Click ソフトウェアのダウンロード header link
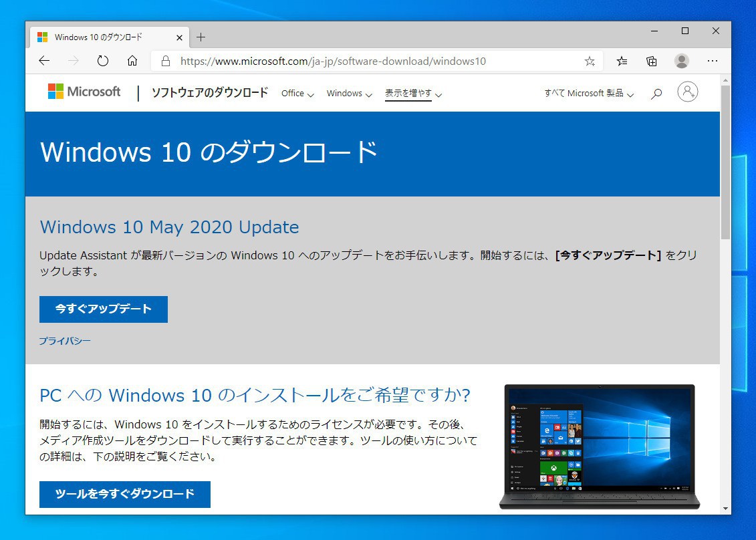This screenshot has width=756, height=540. click(x=210, y=93)
